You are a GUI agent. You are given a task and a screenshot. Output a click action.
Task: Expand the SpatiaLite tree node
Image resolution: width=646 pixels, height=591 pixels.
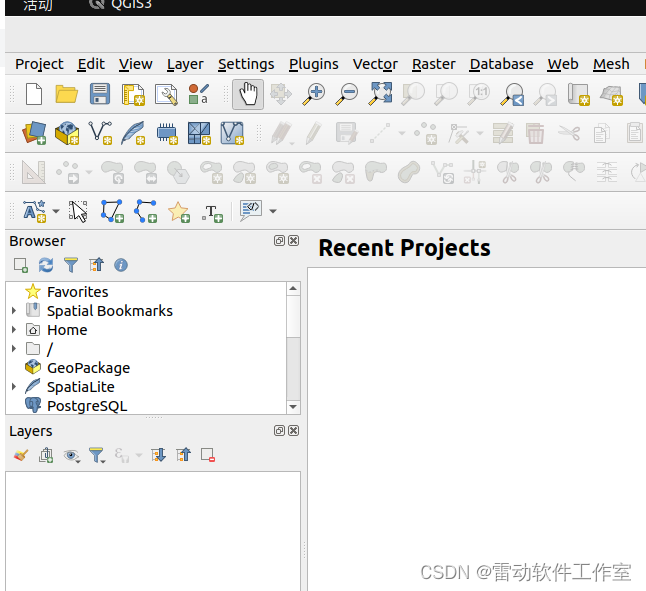[14, 386]
